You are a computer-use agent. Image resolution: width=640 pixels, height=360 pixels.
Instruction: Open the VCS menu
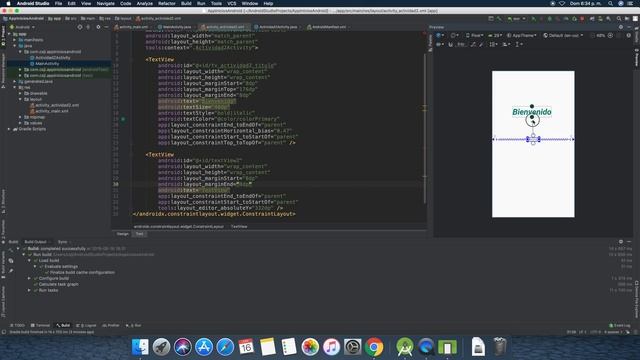(x=231, y=3)
